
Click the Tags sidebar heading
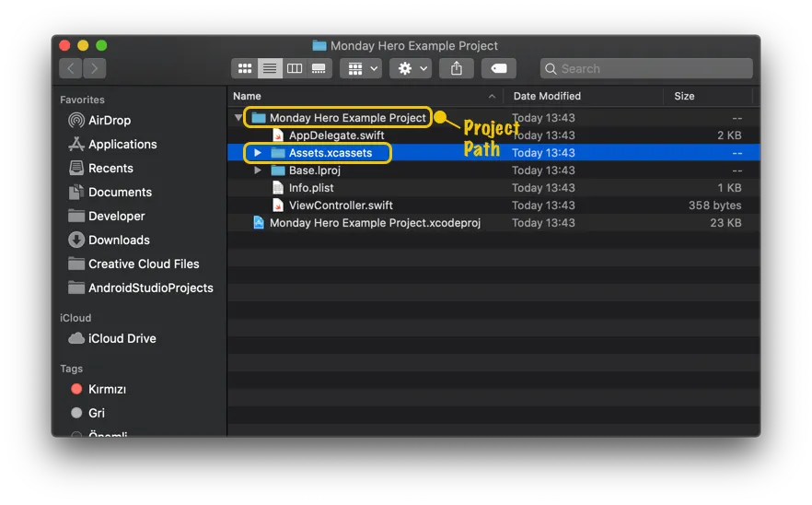point(72,369)
